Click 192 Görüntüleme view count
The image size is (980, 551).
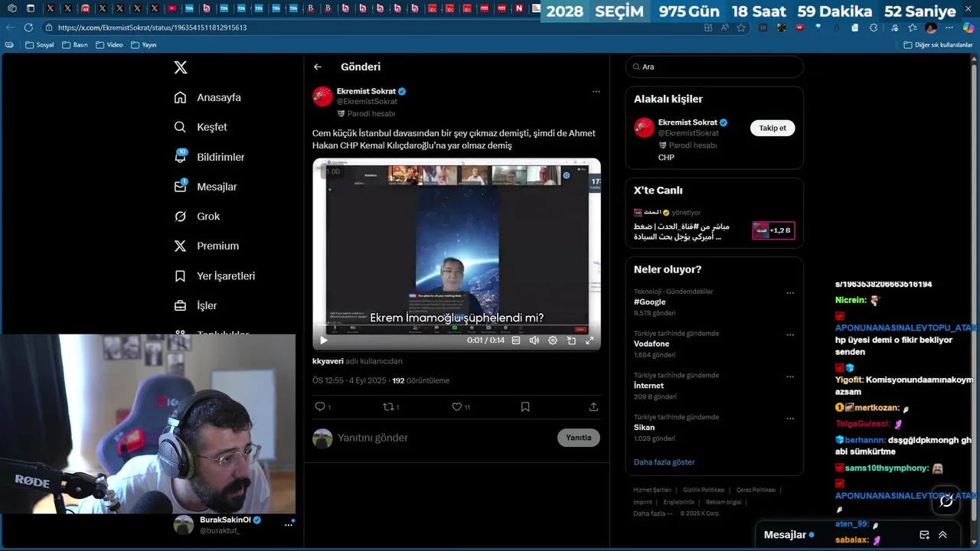[420, 380]
